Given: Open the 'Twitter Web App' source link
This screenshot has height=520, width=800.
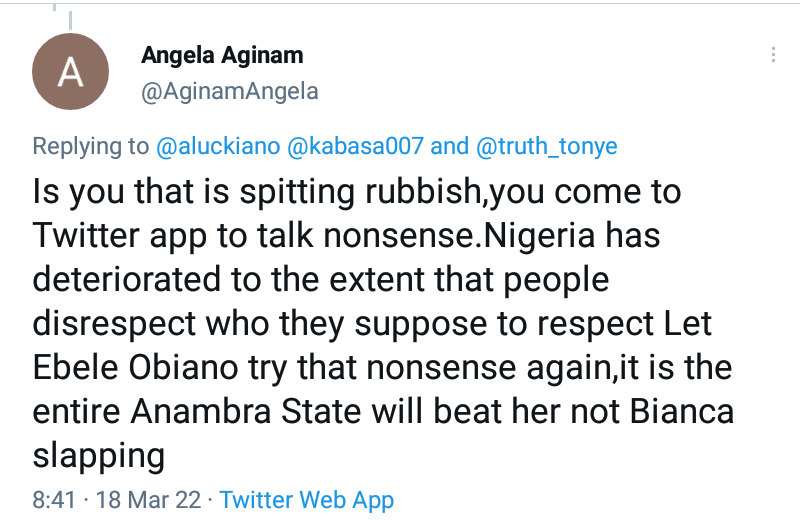Looking at the screenshot, I should point(307,499).
